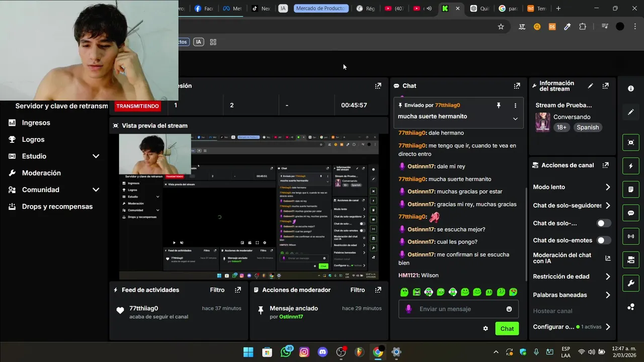Image resolution: width=644 pixels, height=362 pixels.
Task: Switch to the Mercado de Productos browser tab
Action: pyautogui.click(x=321, y=9)
